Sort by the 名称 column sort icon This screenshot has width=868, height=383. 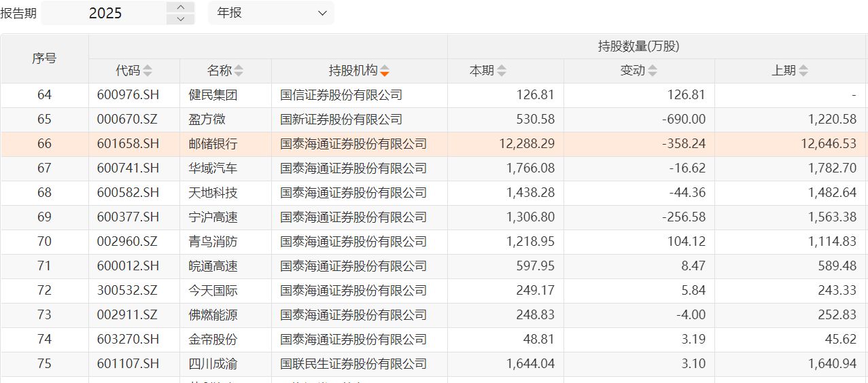coord(239,71)
